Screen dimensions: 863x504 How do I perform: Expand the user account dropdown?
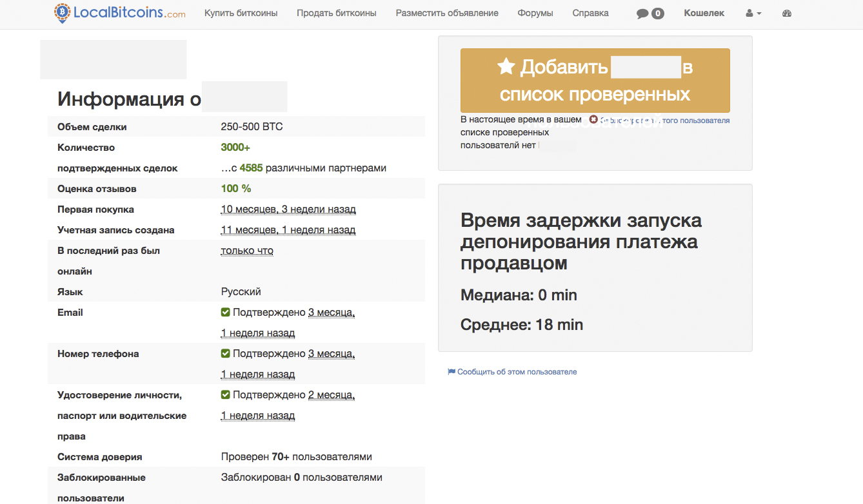point(753,14)
